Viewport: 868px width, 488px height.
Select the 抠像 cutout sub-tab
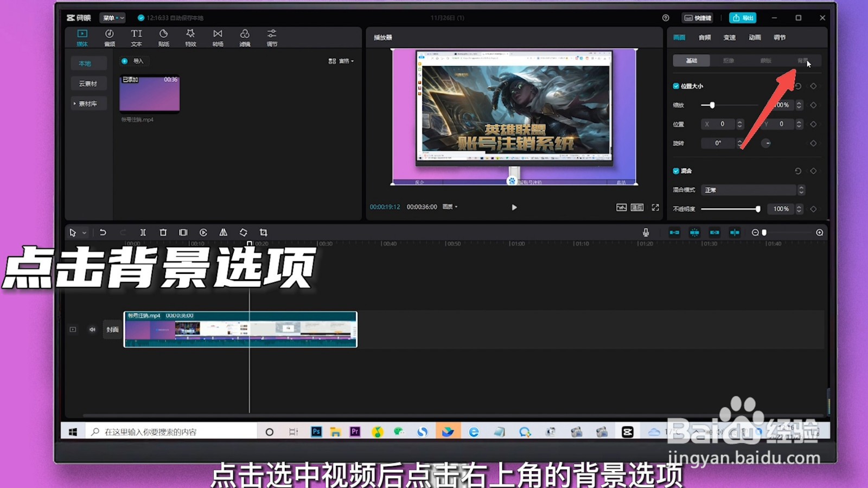tap(729, 61)
